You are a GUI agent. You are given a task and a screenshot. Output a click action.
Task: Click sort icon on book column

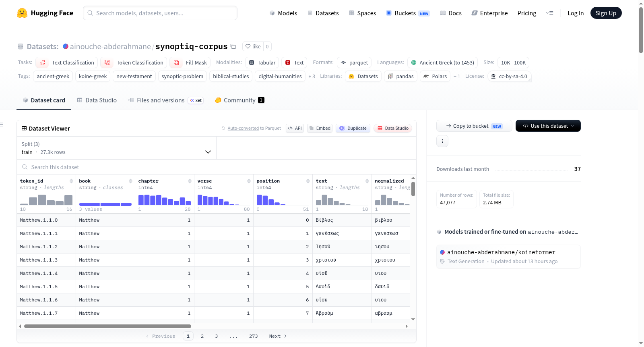pyautogui.click(x=130, y=181)
